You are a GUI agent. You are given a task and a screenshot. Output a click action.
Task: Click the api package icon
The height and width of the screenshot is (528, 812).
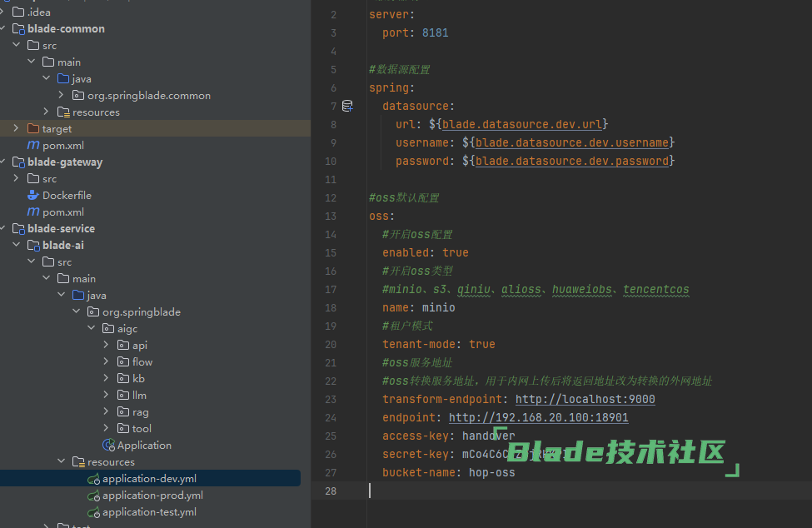click(123, 345)
